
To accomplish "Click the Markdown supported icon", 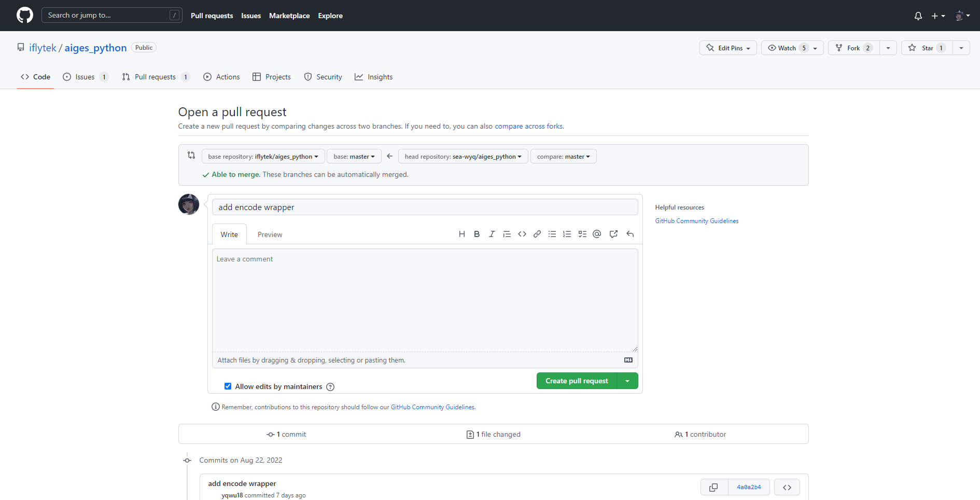I will [628, 360].
